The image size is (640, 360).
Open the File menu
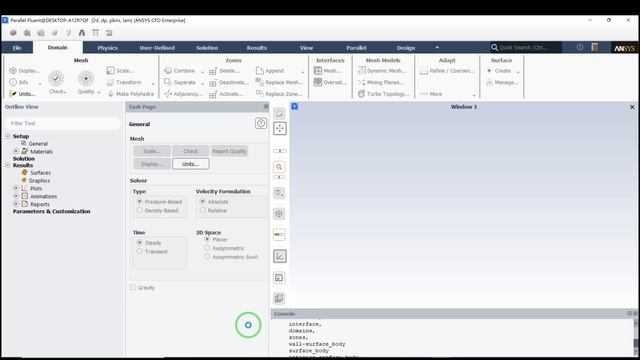click(17, 48)
